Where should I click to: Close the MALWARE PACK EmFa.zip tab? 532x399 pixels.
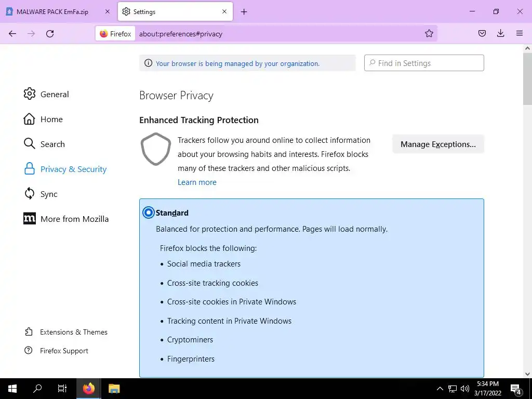107,11
